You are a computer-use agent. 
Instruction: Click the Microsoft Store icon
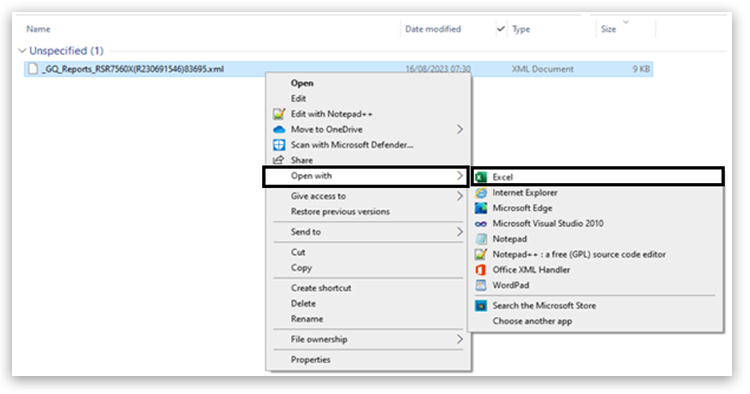tap(481, 306)
